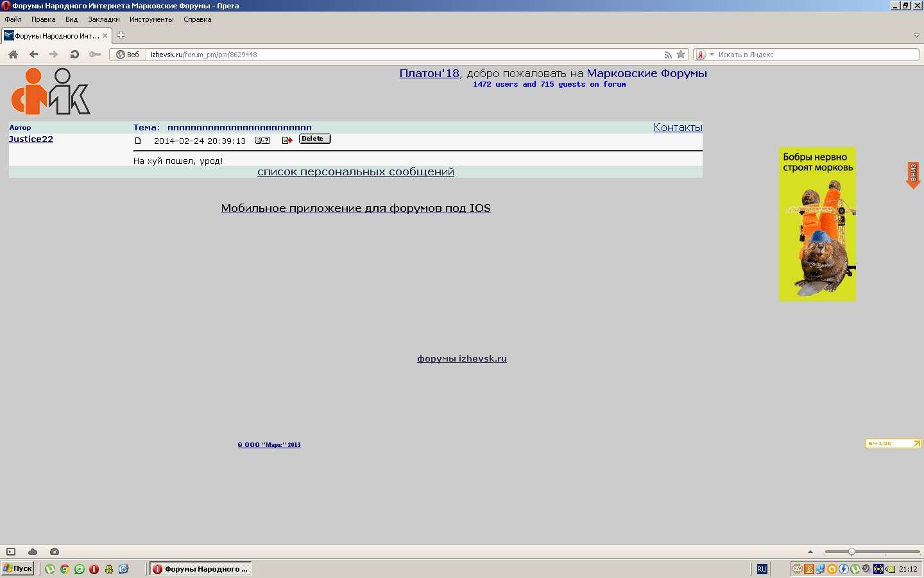Adjust the zoom slider in status bar

(x=851, y=552)
